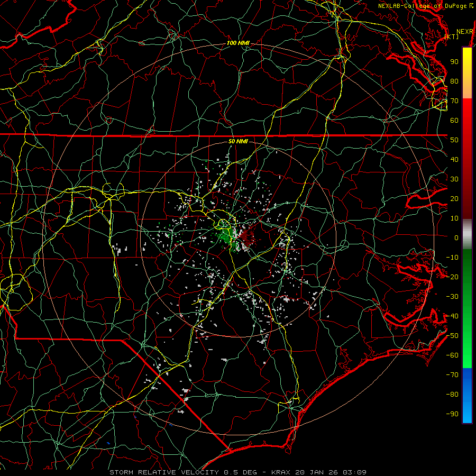Click the "-80" value on velocity scale

point(452,395)
